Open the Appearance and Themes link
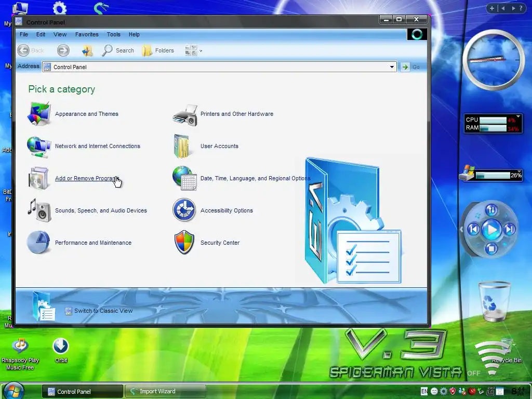 (x=87, y=114)
